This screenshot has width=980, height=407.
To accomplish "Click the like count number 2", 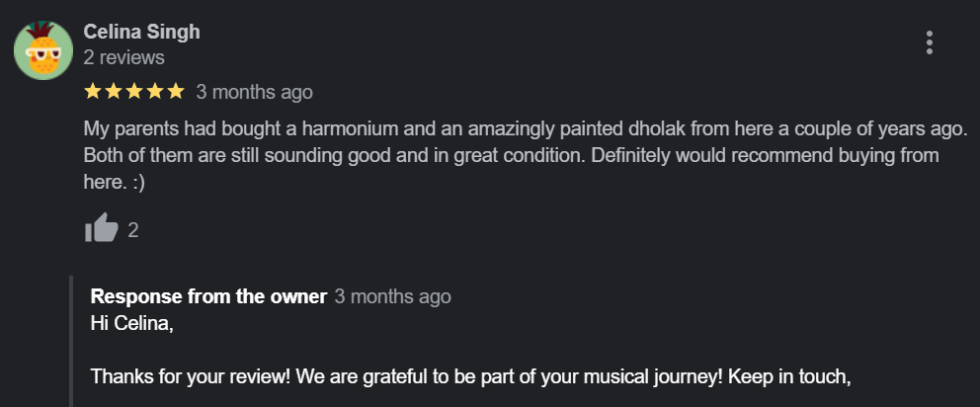I will click(x=133, y=230).
